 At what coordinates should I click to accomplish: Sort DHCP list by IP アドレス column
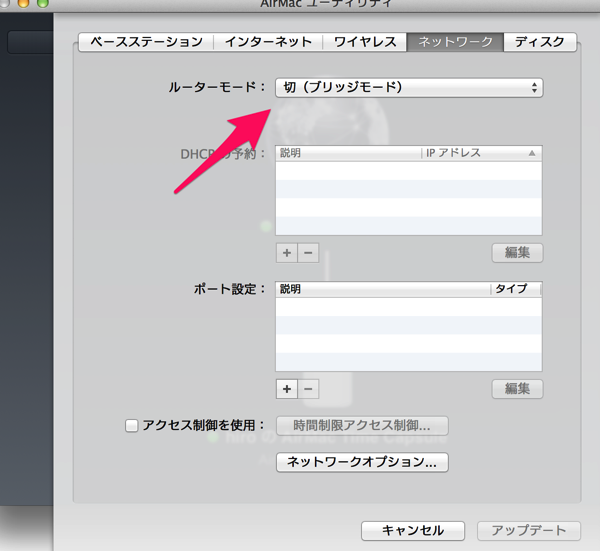470,154
